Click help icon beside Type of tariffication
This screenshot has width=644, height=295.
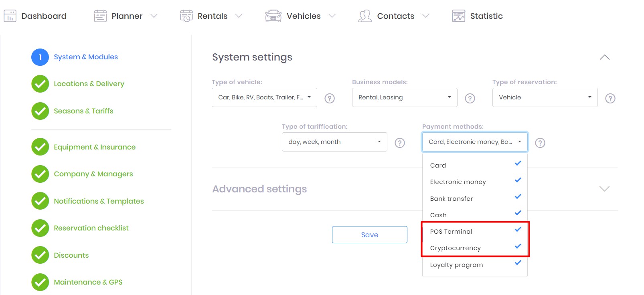(x=400, y=143)
